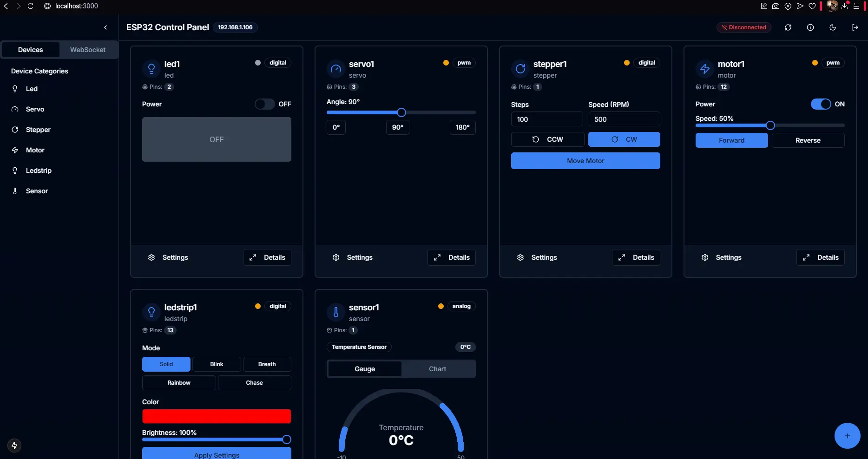Collapse the sidebar with the chevron
868x459 pixels.
coord(105,27)
